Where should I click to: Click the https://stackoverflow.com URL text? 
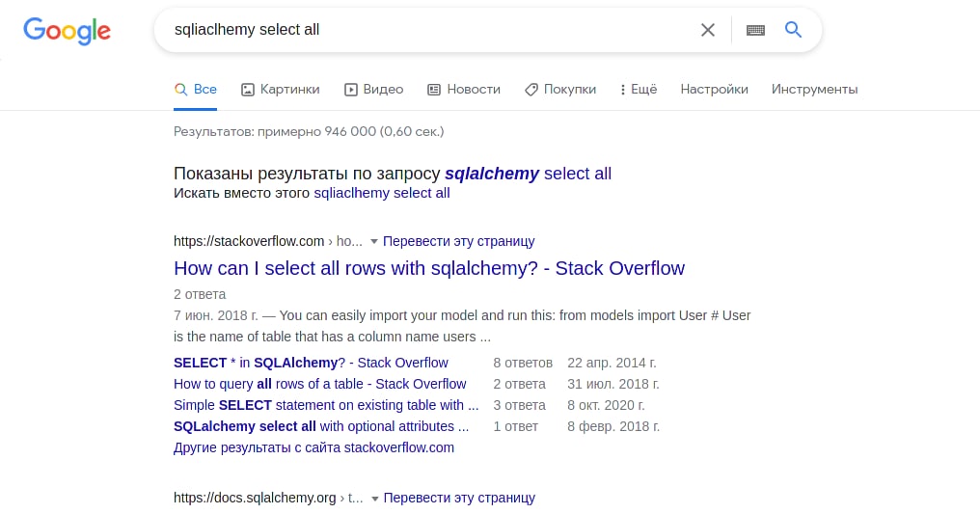(x=249, y=241)
